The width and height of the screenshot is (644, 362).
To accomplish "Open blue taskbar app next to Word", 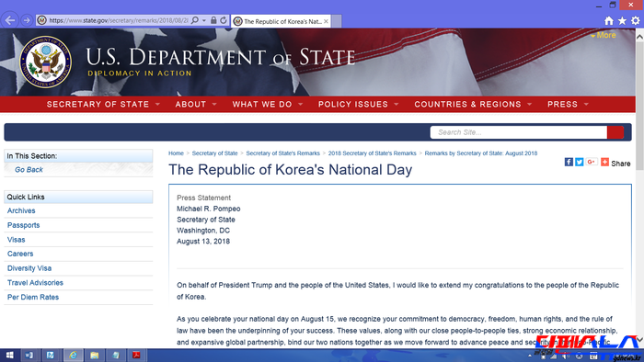I will [x=50, y=355].
